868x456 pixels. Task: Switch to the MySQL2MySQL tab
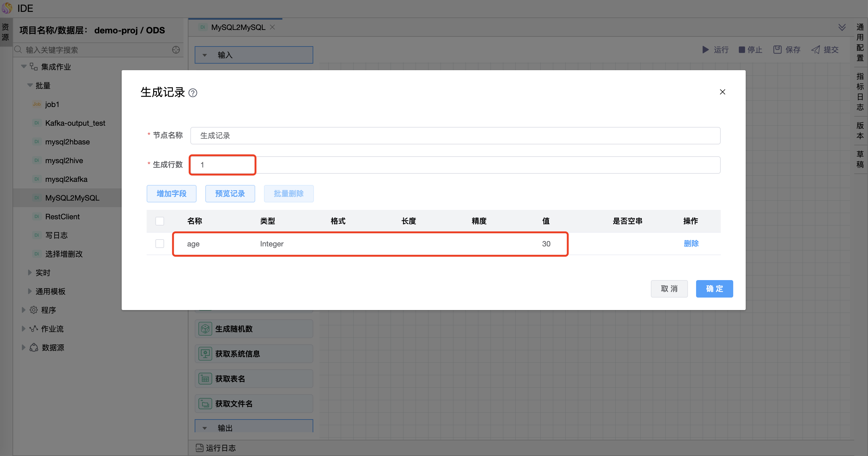coord(238,27)
